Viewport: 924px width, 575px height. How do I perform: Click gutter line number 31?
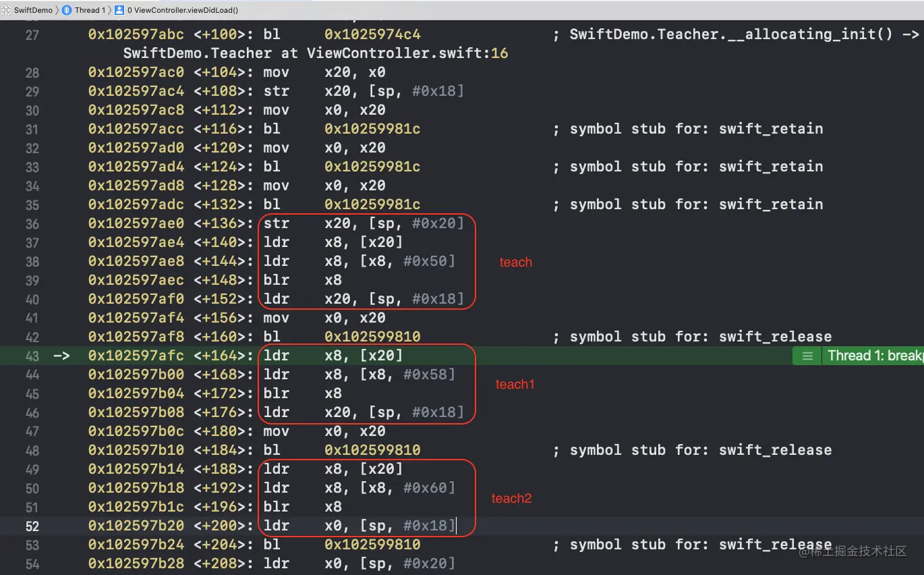(x=32, y=129)
